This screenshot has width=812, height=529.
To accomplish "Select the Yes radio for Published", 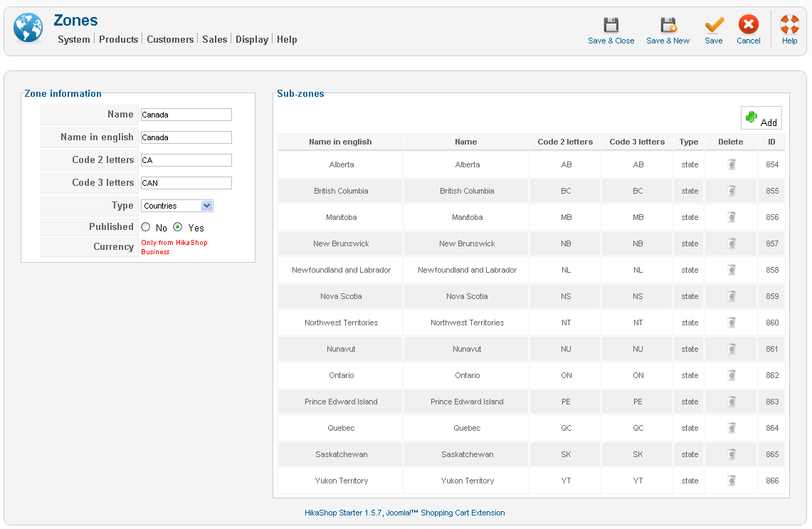I will [x=178, y=228].
